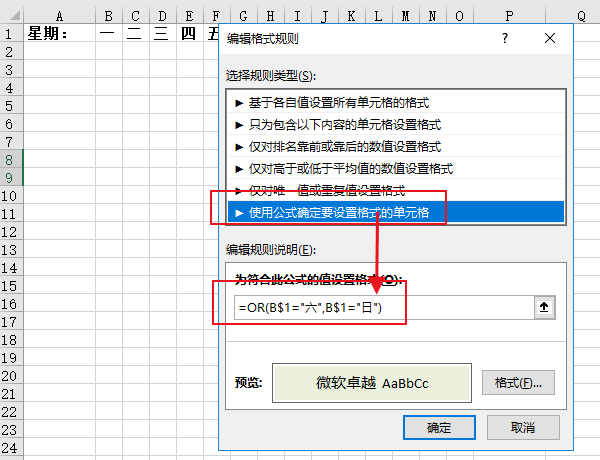Select column B header
The width and height of the screenshot is (600, 460).
[x=109, y=16]
